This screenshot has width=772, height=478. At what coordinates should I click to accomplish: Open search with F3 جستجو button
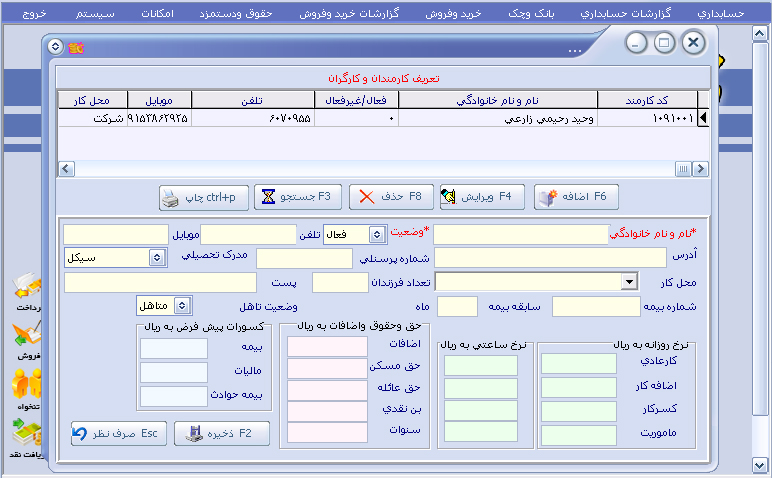[x=299, y=197]
